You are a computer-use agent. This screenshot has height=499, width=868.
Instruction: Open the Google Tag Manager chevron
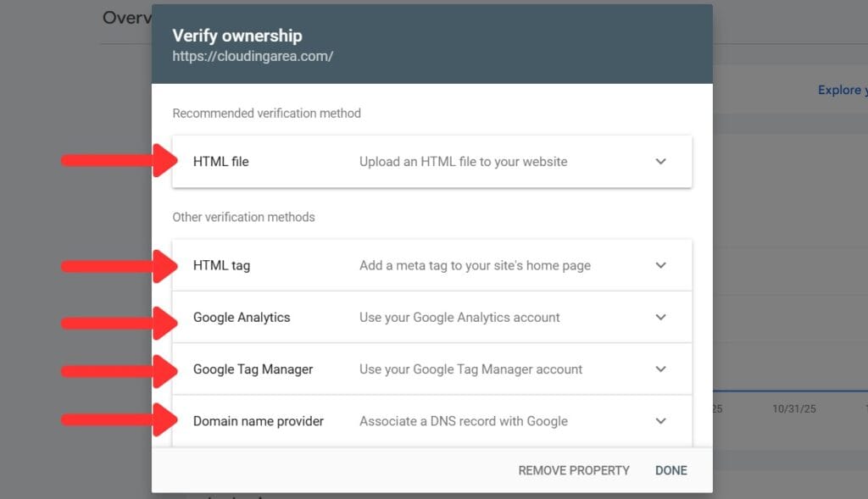661,369
